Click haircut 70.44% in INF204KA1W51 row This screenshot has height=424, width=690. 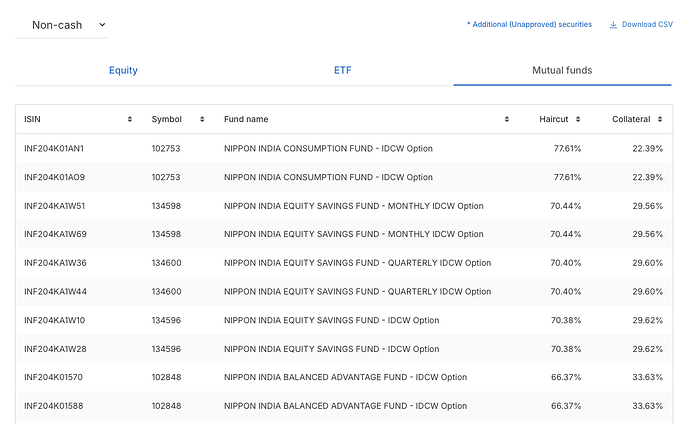tap(565, 206)
